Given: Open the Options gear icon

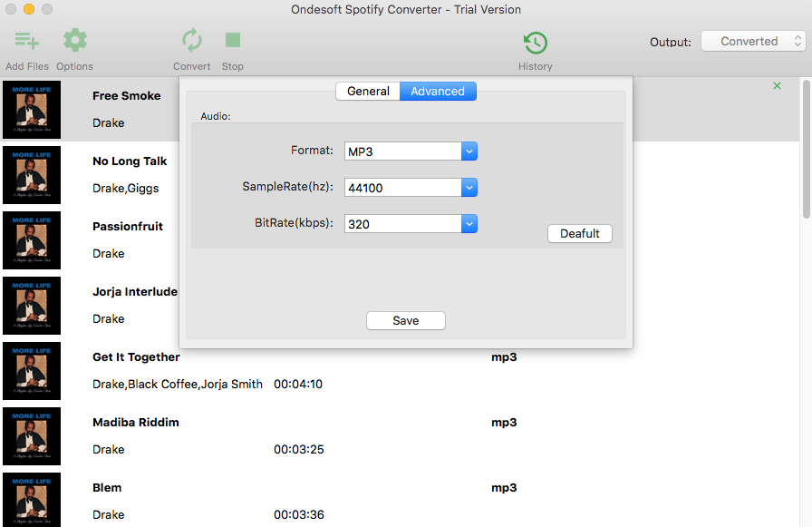Looking at the screenshot, I should click(x=75, y=41).
